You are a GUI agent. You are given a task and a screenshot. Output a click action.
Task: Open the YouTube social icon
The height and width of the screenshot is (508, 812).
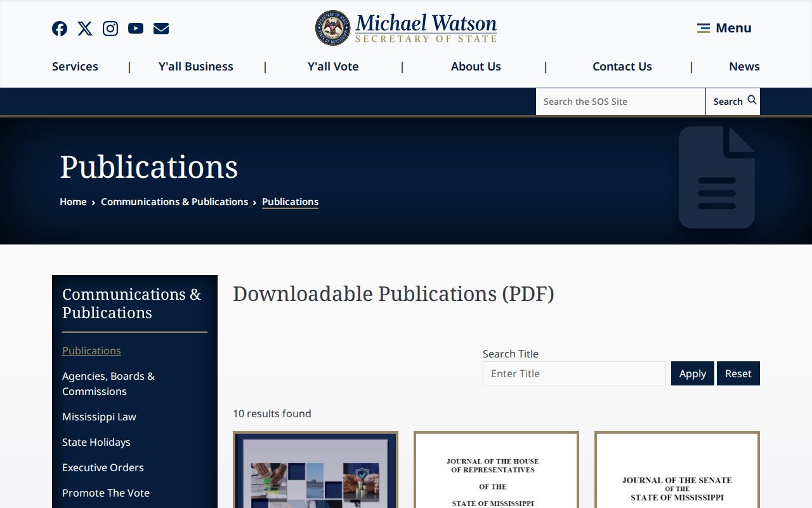tap(136, 29)
